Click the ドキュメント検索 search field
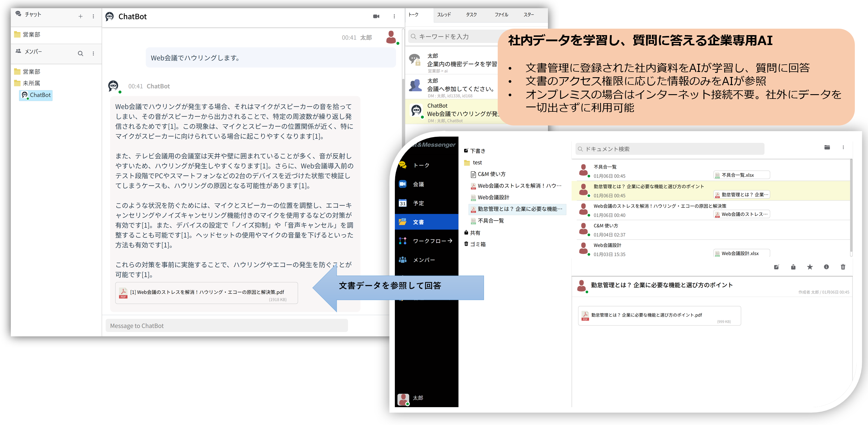 tap(670, 149)
